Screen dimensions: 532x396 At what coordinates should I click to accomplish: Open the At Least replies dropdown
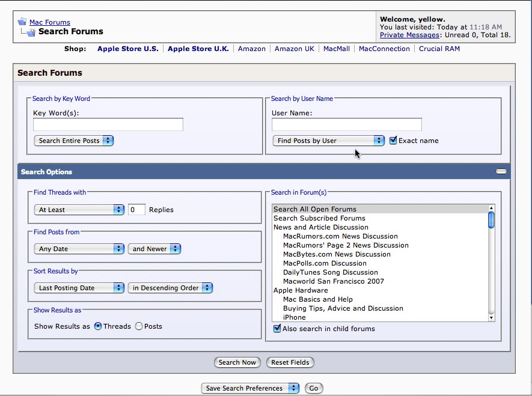(79, 210)
